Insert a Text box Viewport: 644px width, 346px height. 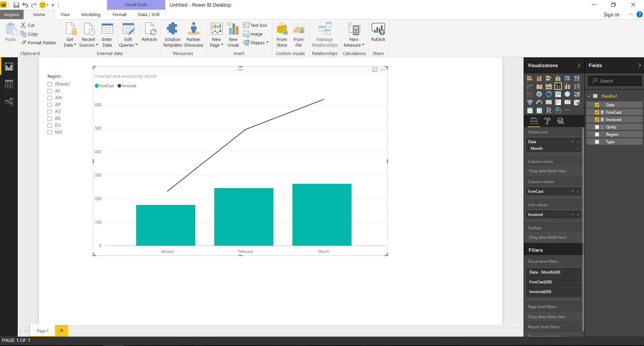point(255,25)
